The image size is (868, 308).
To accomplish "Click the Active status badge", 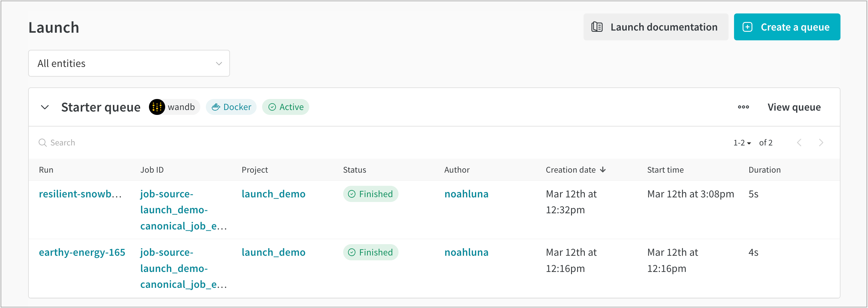I will [286, 107].
